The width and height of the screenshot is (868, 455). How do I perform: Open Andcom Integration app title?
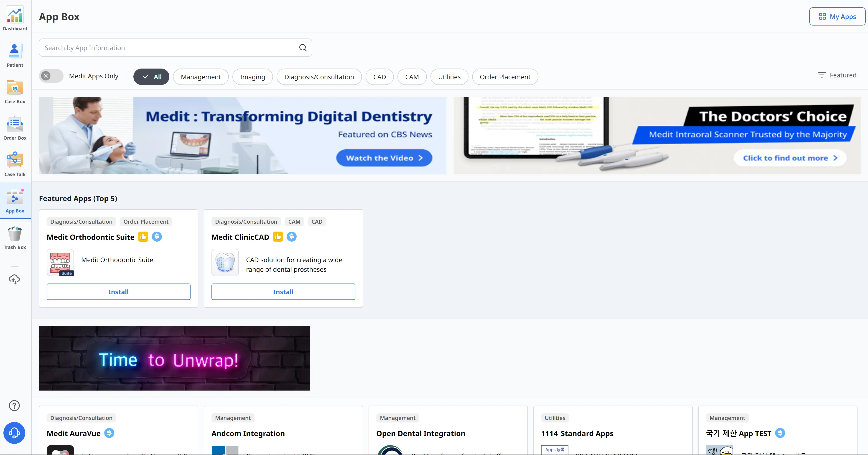[x=248, y=433]
